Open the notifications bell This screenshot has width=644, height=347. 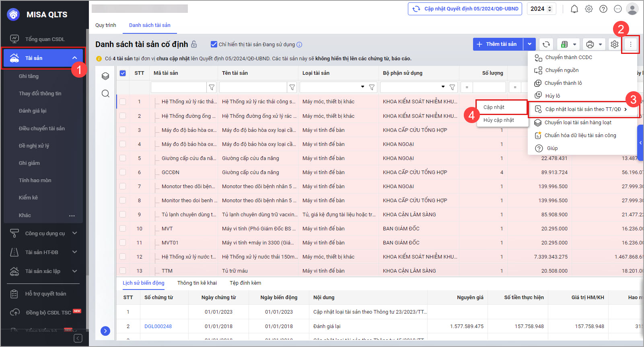tap(574, 9)
